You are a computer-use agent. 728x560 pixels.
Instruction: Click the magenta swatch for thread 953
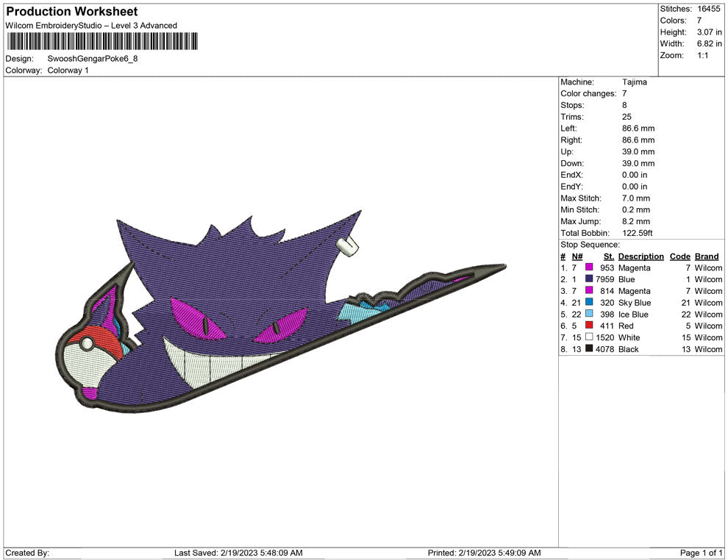pos(589,268)
